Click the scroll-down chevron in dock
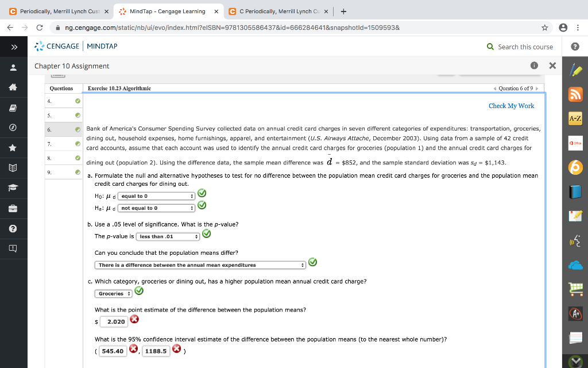Image resolution: width=588 pixels, height=368 pixels. pyautogui.click(x=575, y=362)
